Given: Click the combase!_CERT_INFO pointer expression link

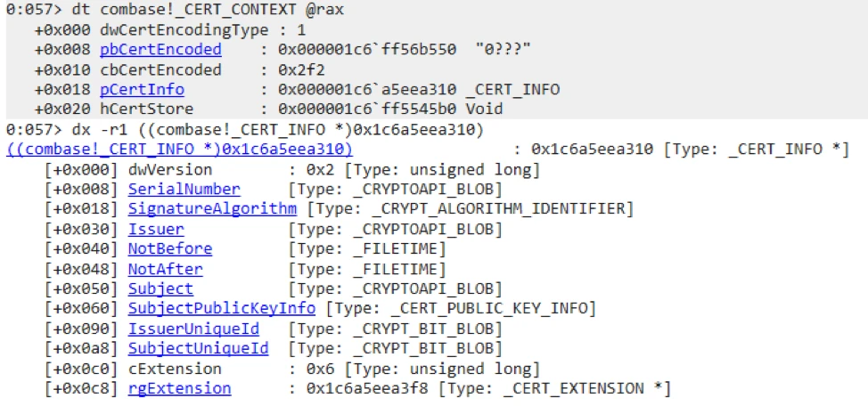Looking at the screenshot, I should pyautogui.click(x=179, y=150).
